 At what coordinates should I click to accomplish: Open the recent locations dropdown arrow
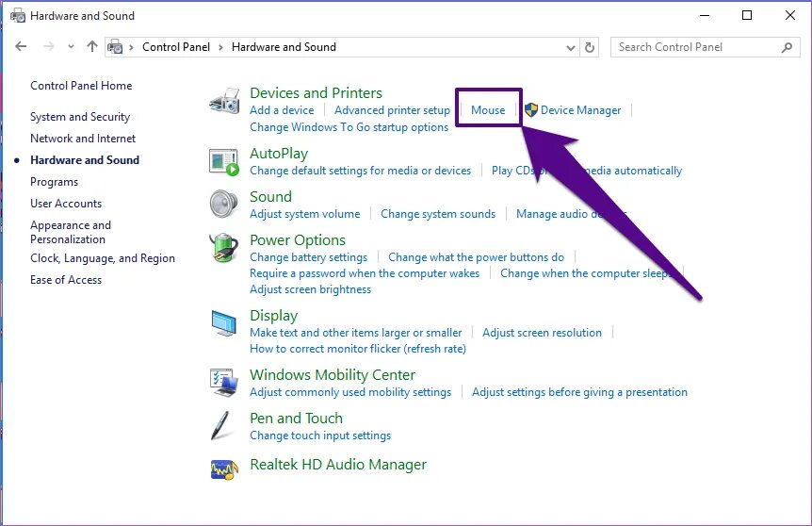tap(71, 47)
